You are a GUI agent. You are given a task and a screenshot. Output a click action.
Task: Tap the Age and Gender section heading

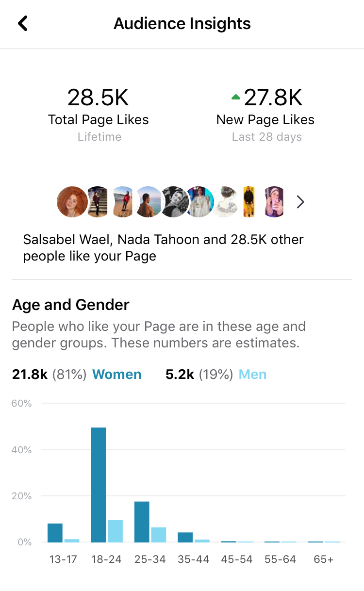click(71, 305)
